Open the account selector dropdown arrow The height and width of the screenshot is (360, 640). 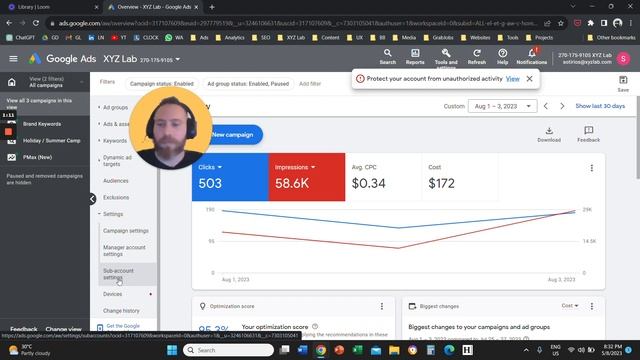click(x=178, y=59)
